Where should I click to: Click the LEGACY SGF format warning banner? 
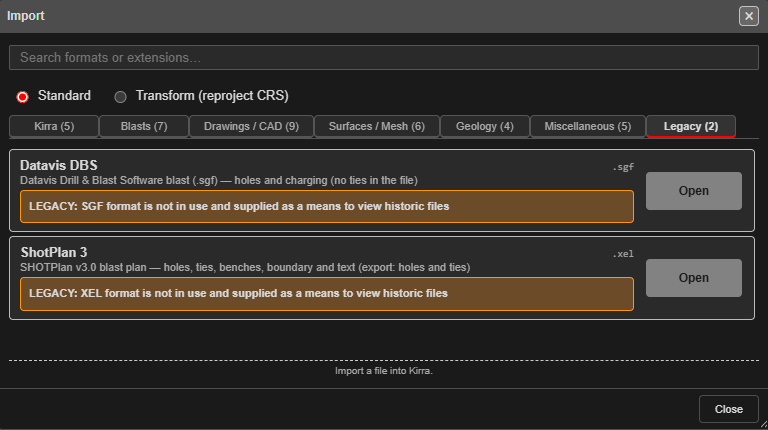coord(327,207)
